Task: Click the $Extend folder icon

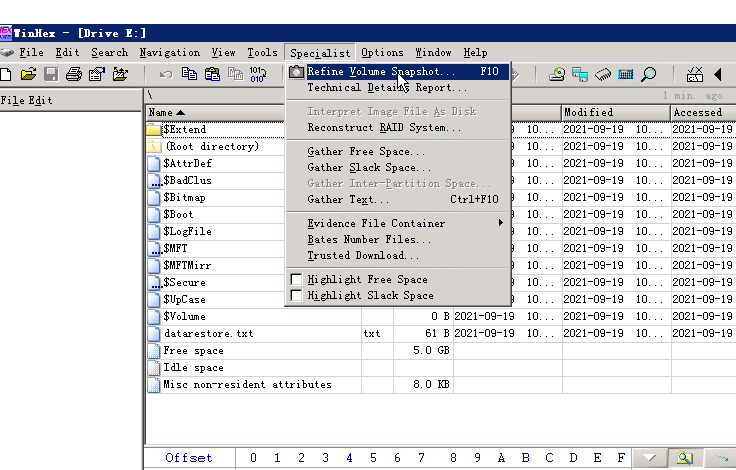Action: point(154,129)
